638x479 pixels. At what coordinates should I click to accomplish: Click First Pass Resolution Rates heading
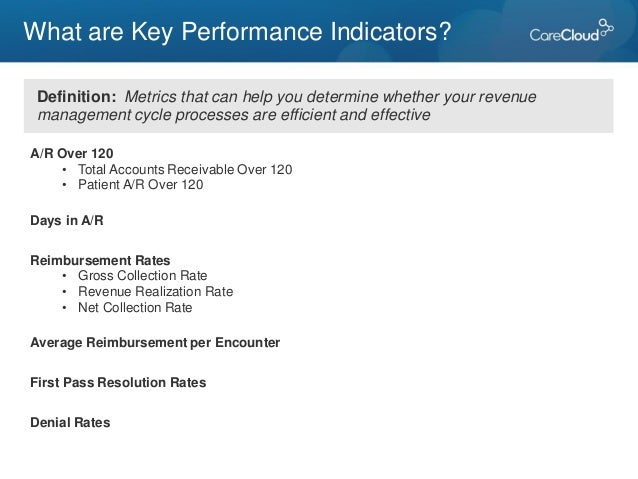pos(118,383)
